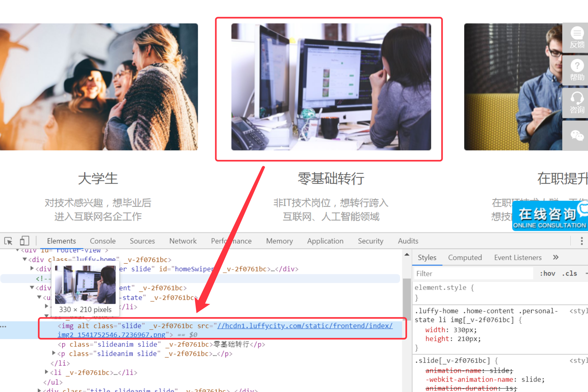Switch to the Console tab
This screenshot has height=392, width=588.
coord(103,241)
